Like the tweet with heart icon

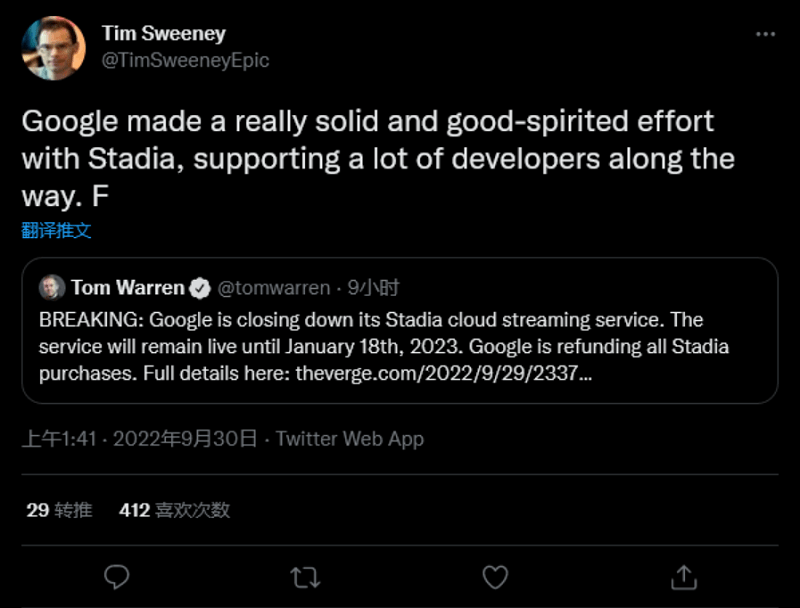click(495, 576)
